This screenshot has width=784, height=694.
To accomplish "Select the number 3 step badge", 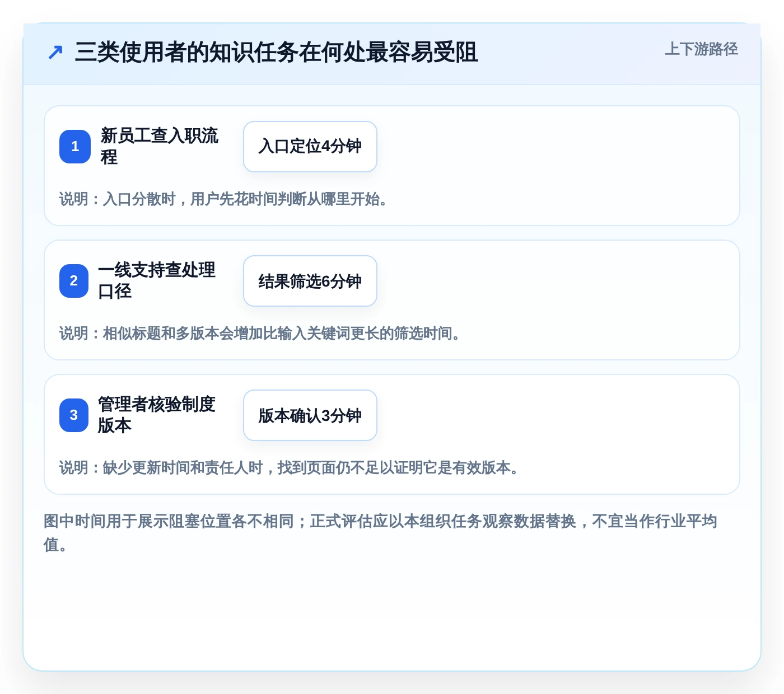I will click(x=74, y=415).
